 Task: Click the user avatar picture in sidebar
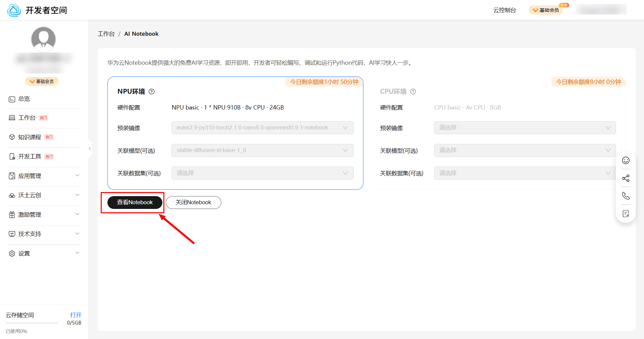pyautogui.click(x=43, y=39)
